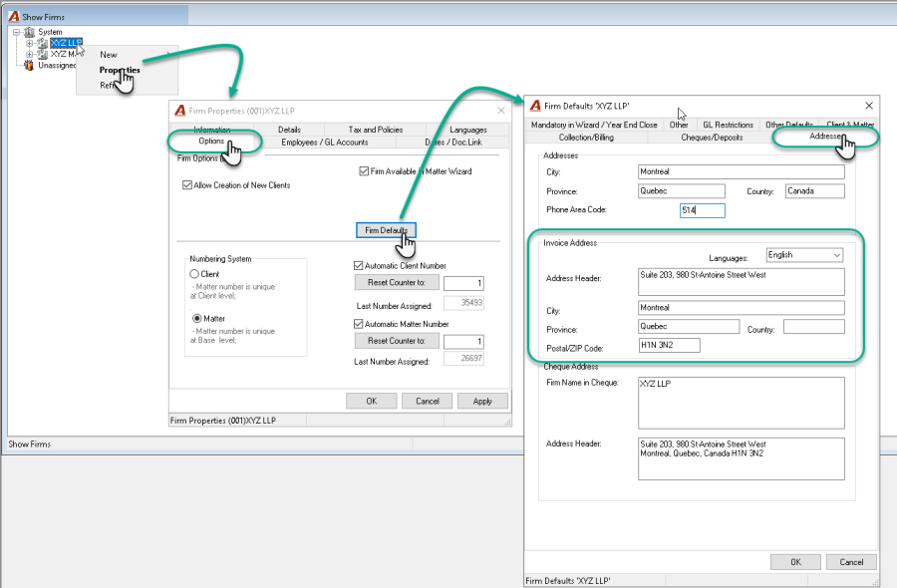The image size is (897, 588).
Task: Click the System root node icon
Action: [x=29, y=32]
